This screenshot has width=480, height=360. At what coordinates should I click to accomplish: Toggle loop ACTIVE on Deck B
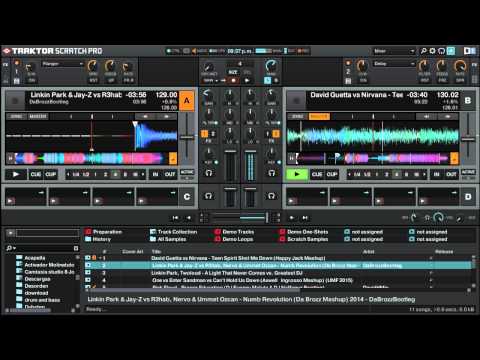[468, 172]
